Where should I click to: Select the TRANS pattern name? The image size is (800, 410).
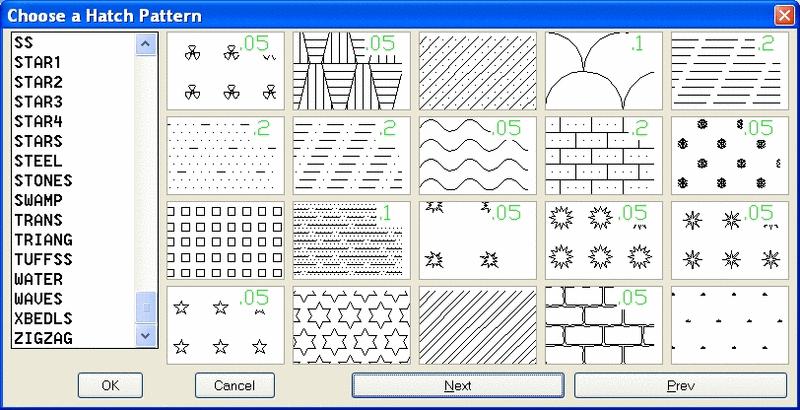point(38,220)
